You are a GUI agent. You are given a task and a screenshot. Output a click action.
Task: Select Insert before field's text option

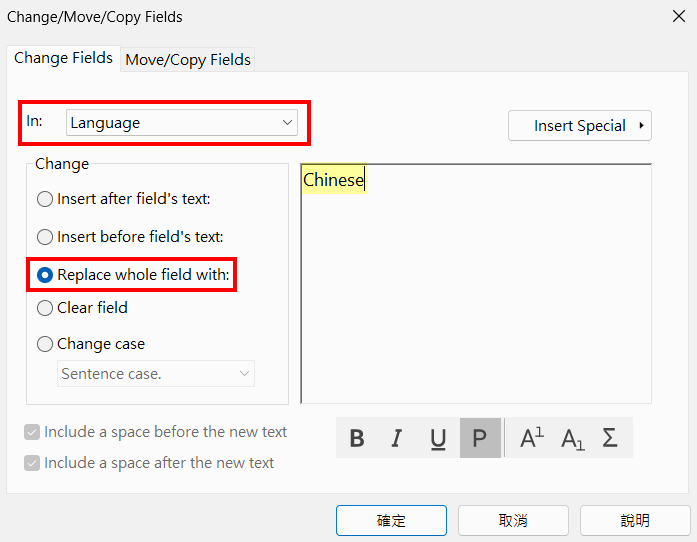tap(130, 237)
